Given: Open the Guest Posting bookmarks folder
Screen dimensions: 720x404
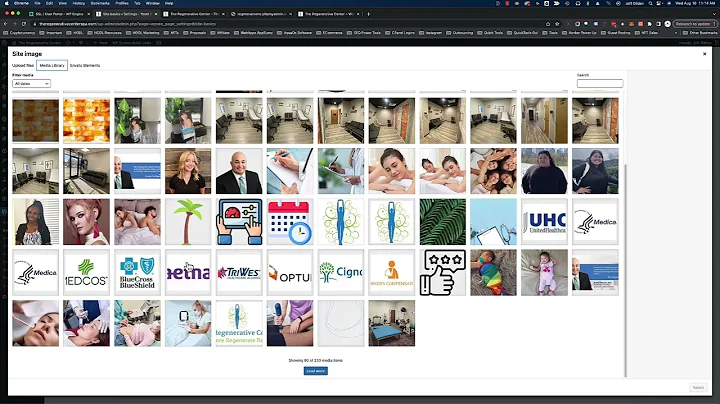Looking at the screenshot, I should (x=615, y=33).
